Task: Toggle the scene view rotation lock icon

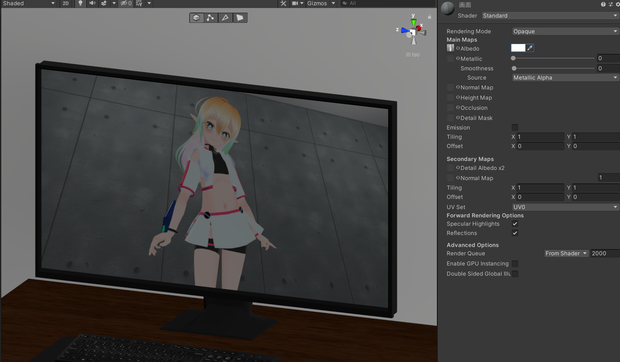Action: pyautogui.click(x=429, y=17)
